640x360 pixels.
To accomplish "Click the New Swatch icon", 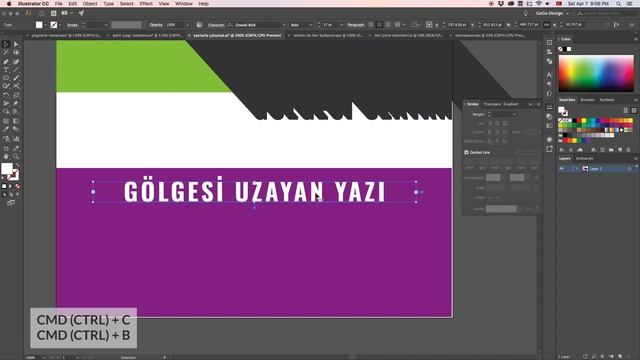I will pos(620,150).
